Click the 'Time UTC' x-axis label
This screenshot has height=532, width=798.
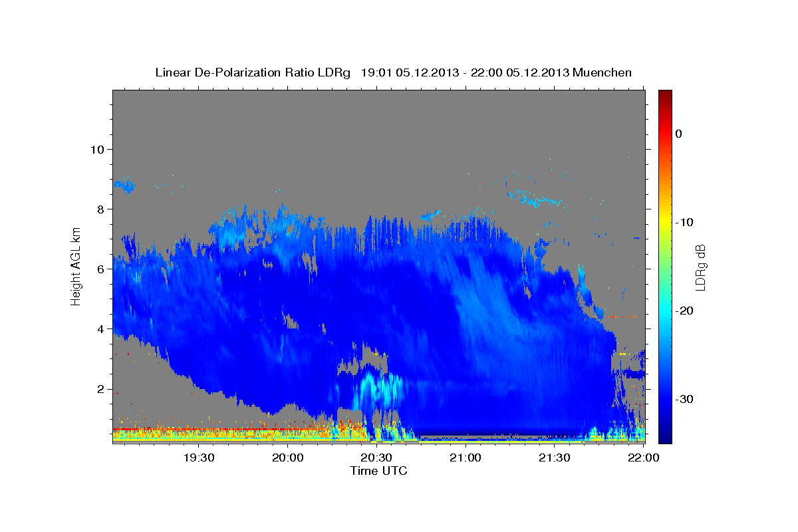(x=378, y=471)
